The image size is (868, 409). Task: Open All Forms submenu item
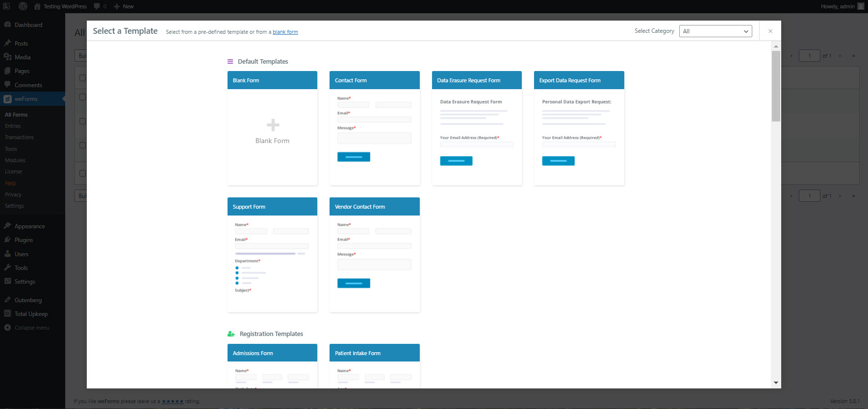[16, 115]
